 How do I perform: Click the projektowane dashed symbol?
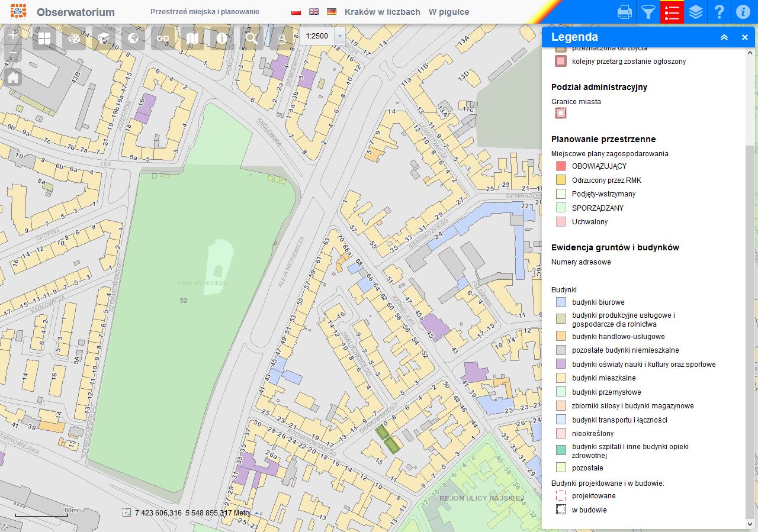561,496
